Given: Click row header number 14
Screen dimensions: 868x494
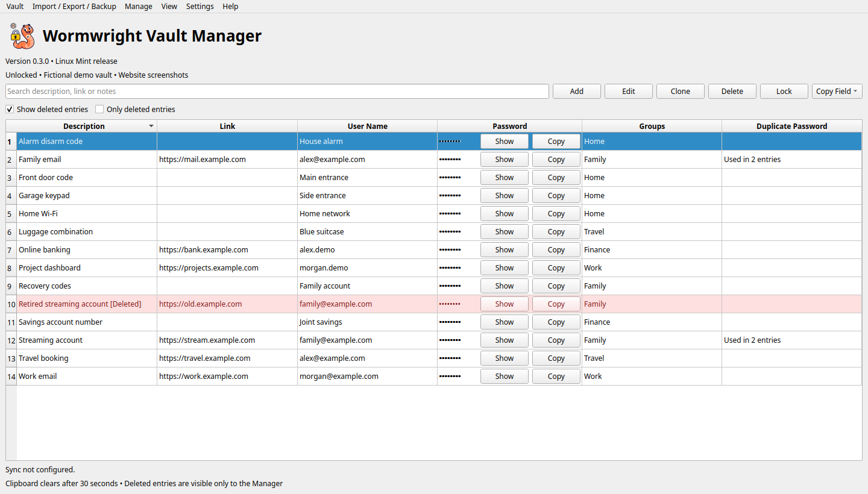Looking at the screenshot, I should [11, 377].
